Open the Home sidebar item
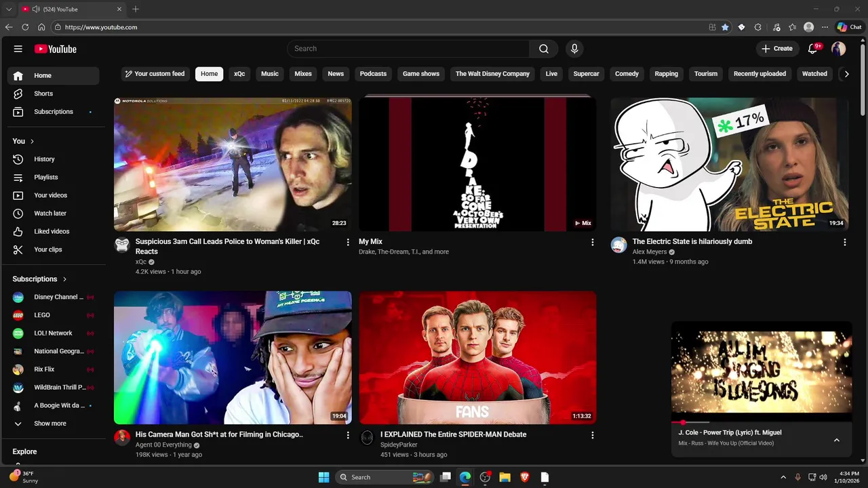The width and height of the screenshot is (868, 488). (54, 76)
